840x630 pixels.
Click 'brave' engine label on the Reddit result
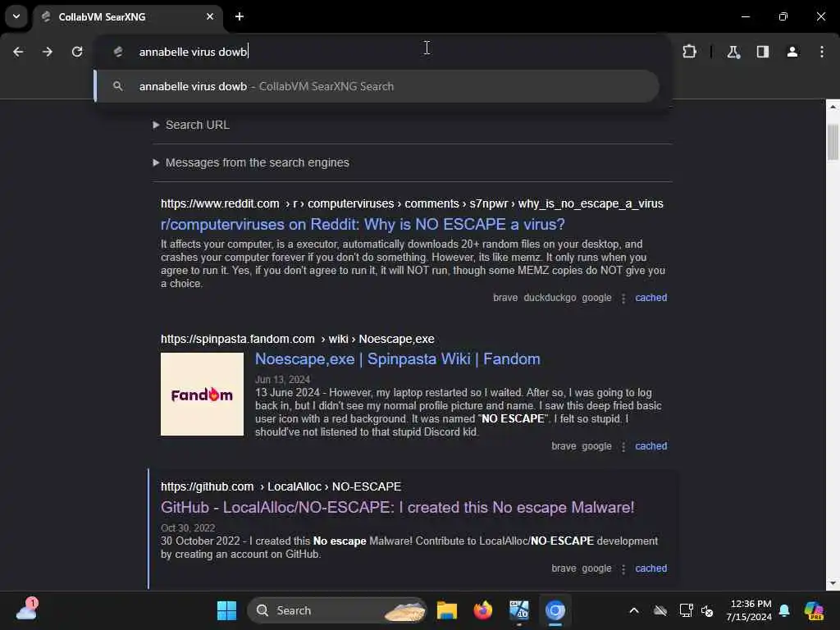click(x=505, y=298)
